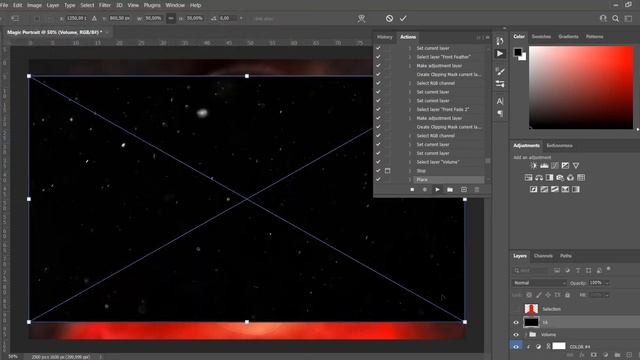Toggle dialog for the Stop action step
The width and height of the screenshot is (640, 360).
[x=387, y=171]
